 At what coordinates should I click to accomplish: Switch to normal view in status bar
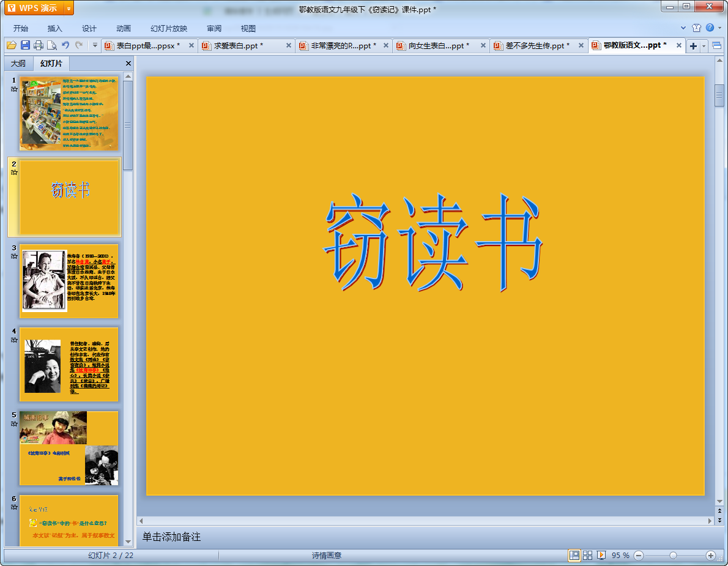(x=574, y=556)
